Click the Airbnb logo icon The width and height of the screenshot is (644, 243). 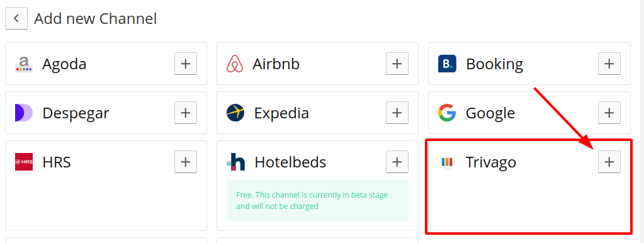click(235, 64)
